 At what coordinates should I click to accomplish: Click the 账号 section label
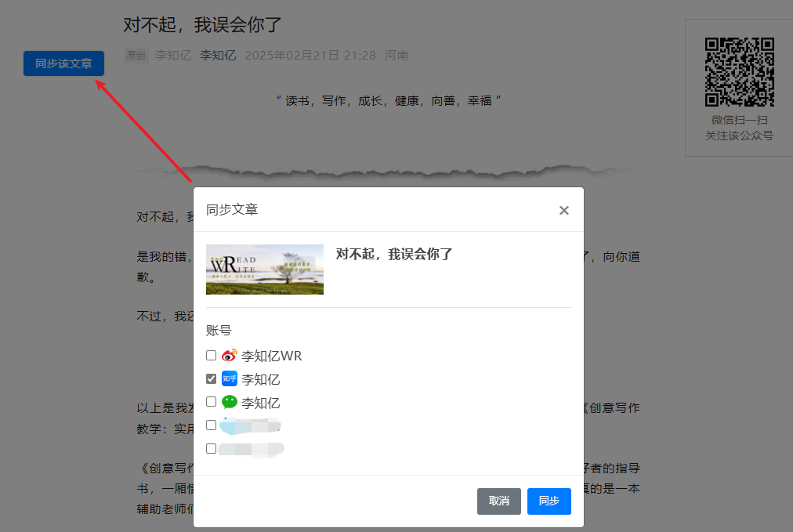(x=219, y=330)
